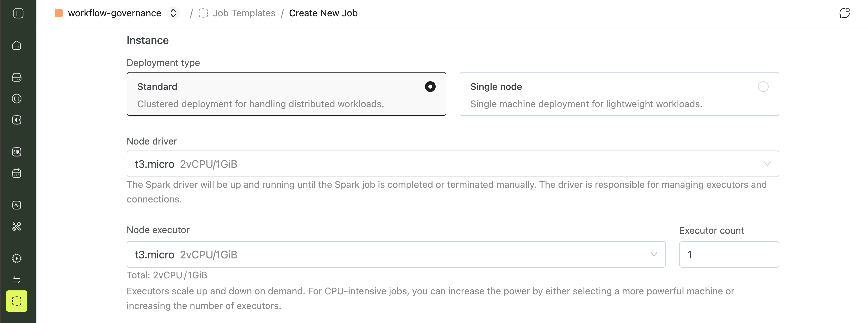Click the dashed-square icon beside Job Templates

tap(203, 13)
